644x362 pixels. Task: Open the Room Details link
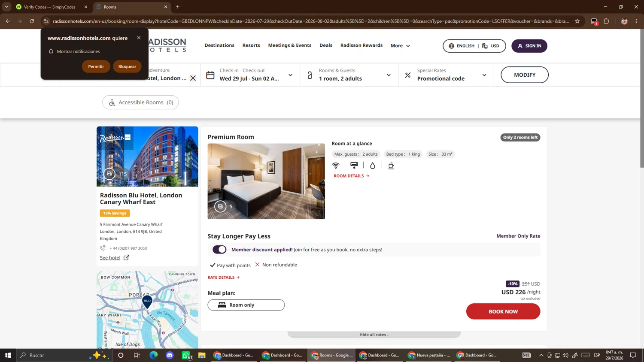pyautogui.click(x=351, y=176)
